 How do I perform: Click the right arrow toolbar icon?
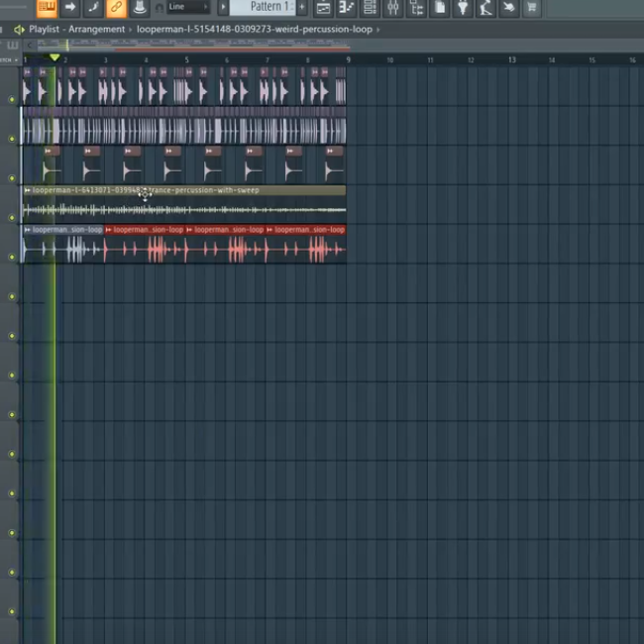70,8
